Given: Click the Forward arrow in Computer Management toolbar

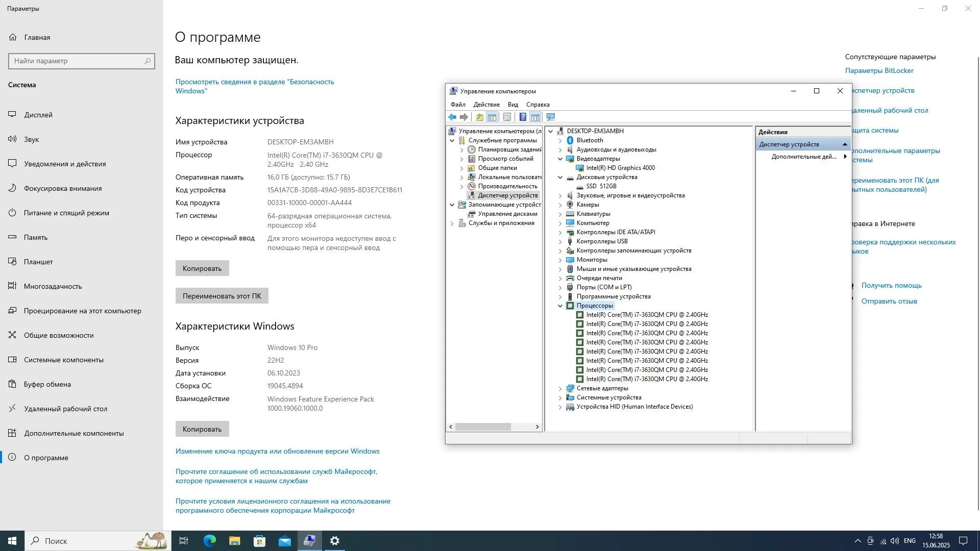Looking at the screenshot, I should click(x=464, y=117).
